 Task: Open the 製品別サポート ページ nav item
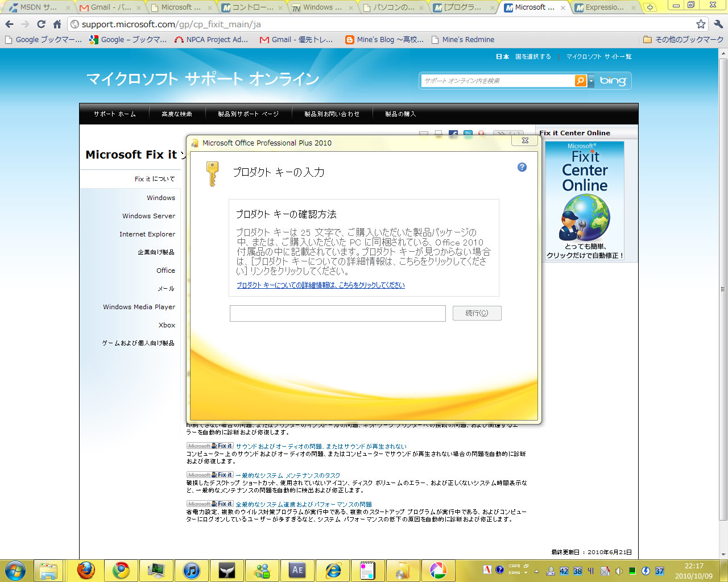point(249,114)
